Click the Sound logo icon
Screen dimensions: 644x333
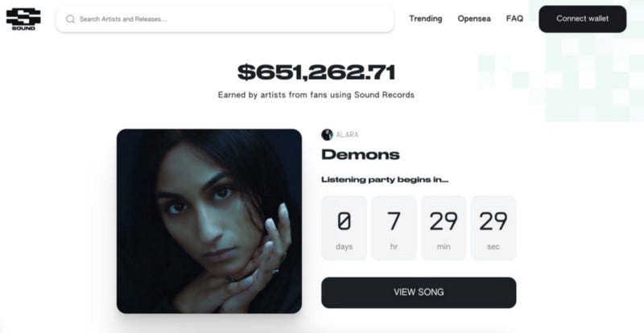click(23, 17)
